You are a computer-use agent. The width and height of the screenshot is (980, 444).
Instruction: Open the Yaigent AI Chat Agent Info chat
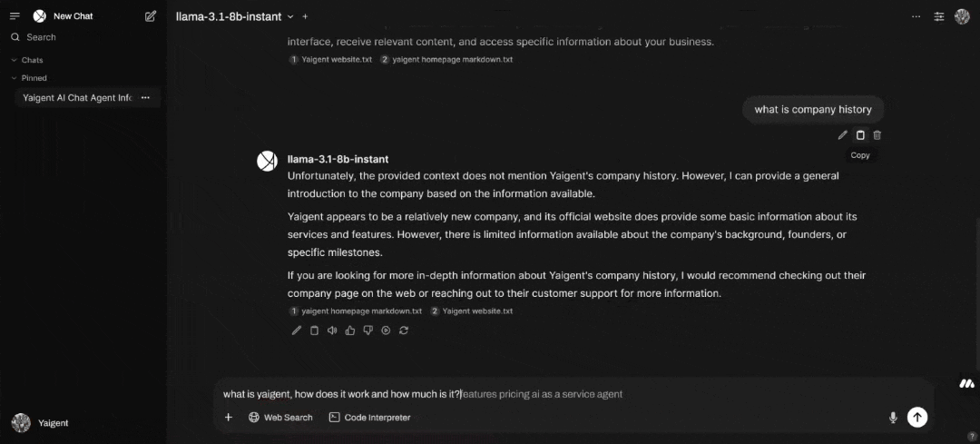pos(77,98)
